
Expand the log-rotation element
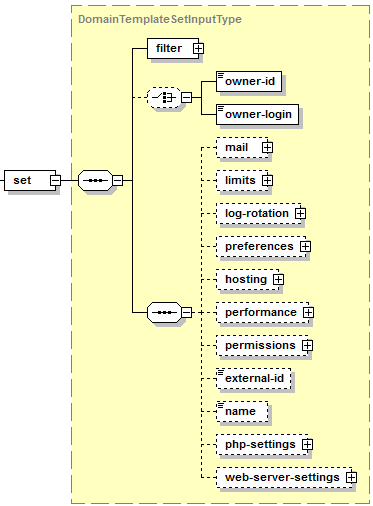(300, 214)
